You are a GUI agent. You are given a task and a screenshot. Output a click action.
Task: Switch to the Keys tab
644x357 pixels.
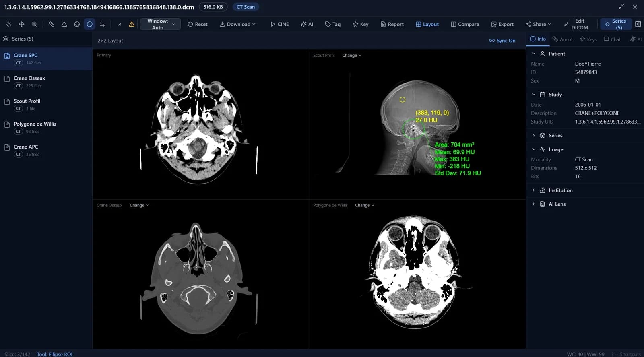click(588, 39)
